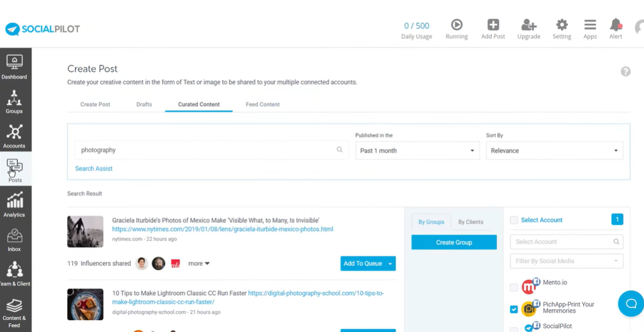
Task: Open Content & Feed in sidebar
Action: coord(14,313)
